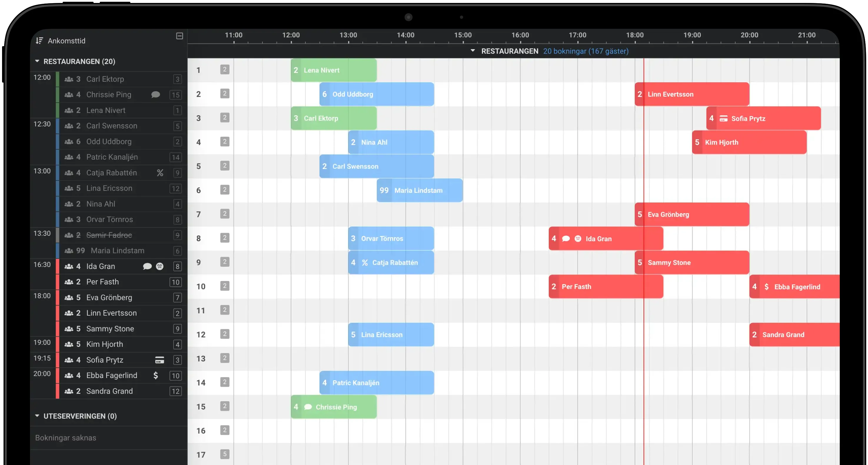The height and width of the screenshot is (465, 868).
Task: Click the red Kim Hjorth booking block
Action: [x=749, y=143]
